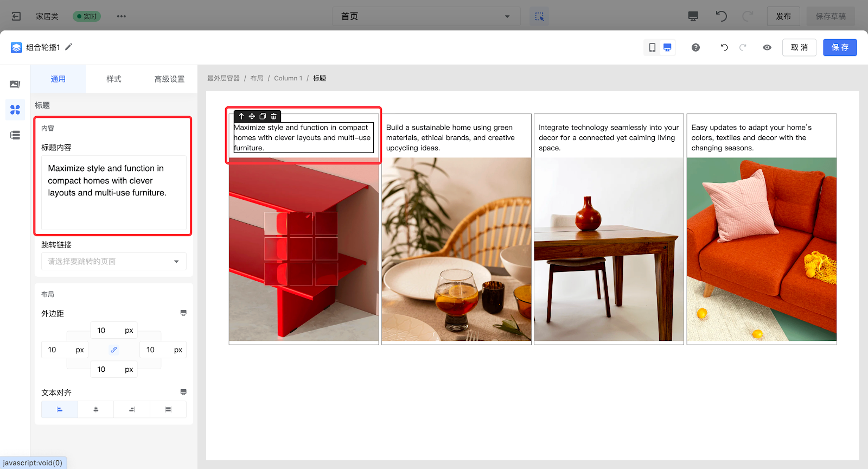
Task: Switch to the 样式 tab
Action: tap(114, 79)
